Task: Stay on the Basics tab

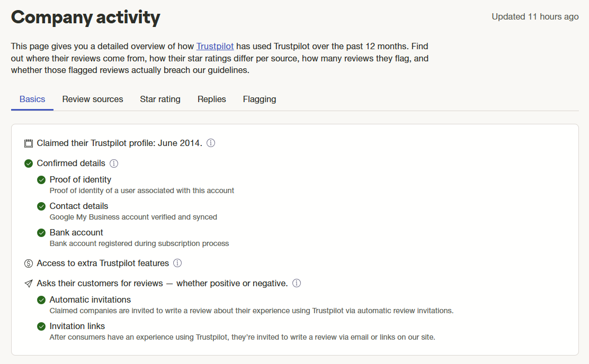Action: point(32,99)
